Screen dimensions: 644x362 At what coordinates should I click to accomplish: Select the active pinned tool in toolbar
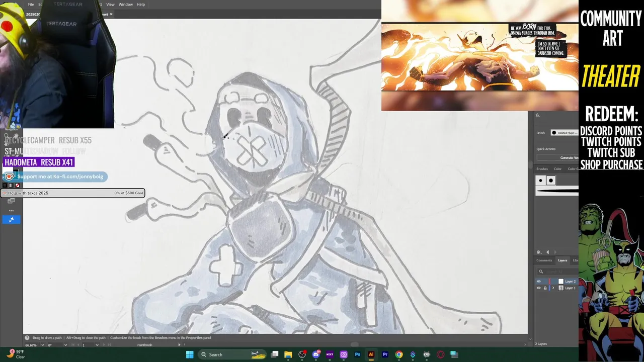(11, 219)
